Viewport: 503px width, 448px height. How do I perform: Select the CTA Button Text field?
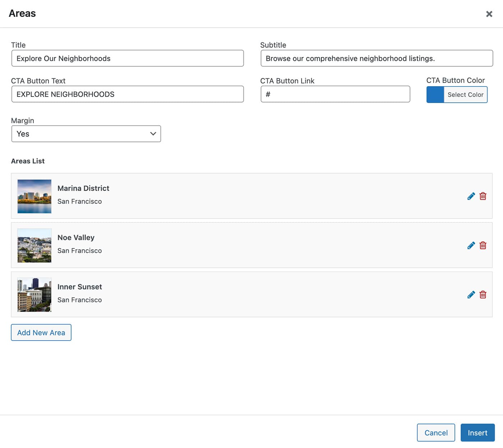pyautogui.click(x=128, y=94)
